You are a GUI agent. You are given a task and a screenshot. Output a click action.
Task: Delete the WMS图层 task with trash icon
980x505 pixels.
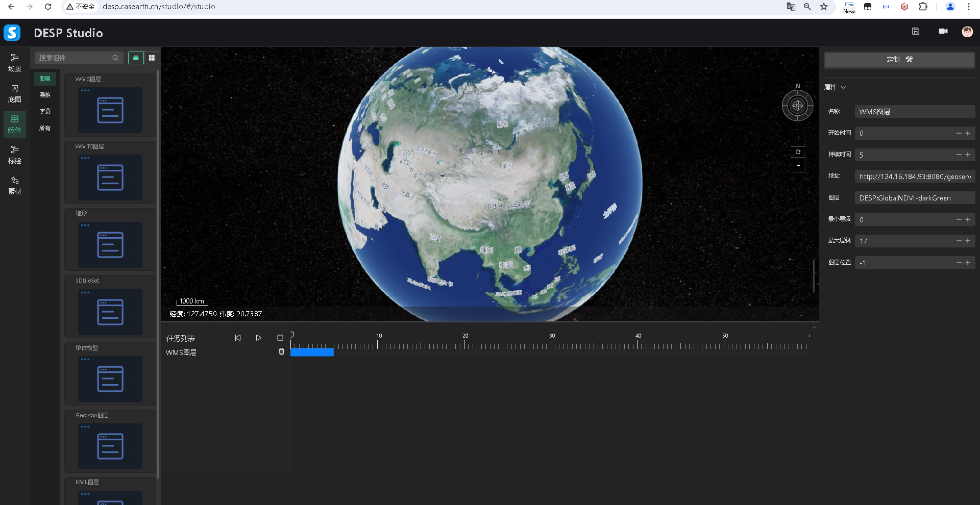pos(281,351)
